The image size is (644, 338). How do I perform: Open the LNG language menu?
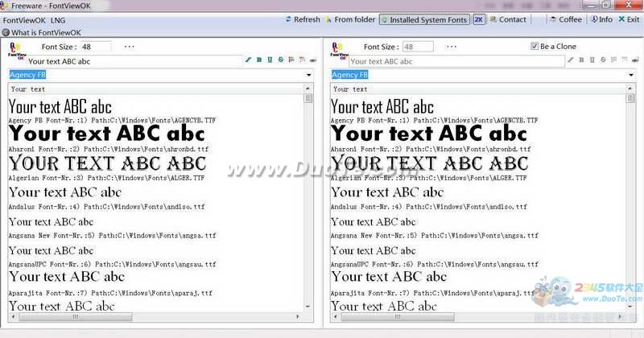pos(58,20)
